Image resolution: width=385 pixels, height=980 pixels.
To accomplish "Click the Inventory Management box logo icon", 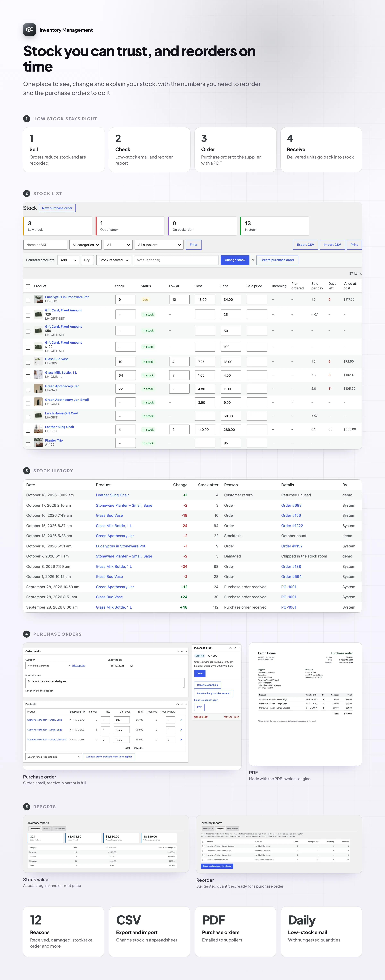I will (x=29, y=30).
